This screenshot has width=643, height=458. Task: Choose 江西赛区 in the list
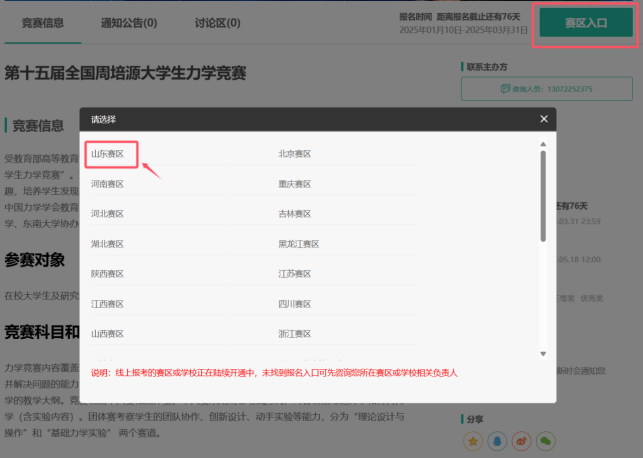tap(107, 304)
